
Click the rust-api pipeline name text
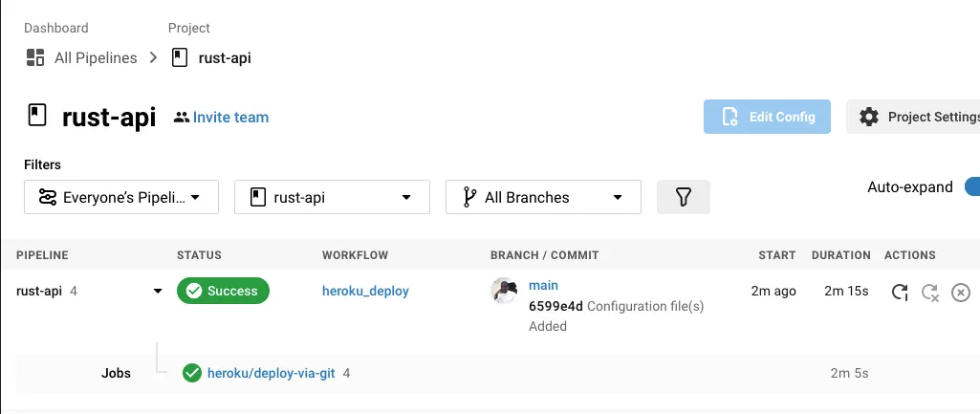pos(39,291)
